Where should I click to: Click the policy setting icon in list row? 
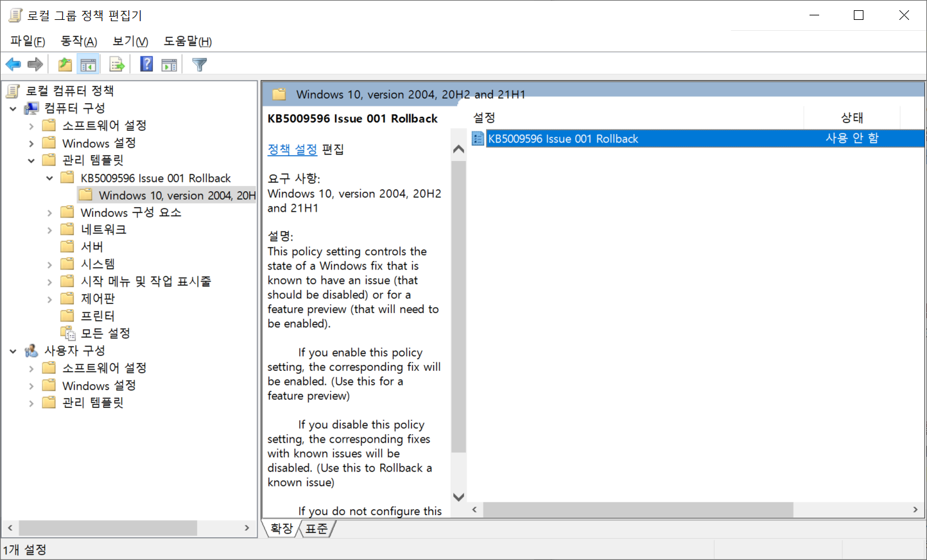[x=478, y=138]
